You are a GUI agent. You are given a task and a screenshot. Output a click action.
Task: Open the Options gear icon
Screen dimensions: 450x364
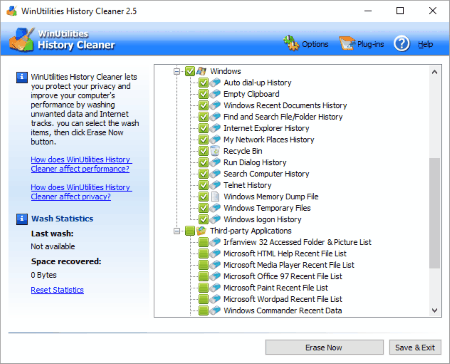click(291, 44)
